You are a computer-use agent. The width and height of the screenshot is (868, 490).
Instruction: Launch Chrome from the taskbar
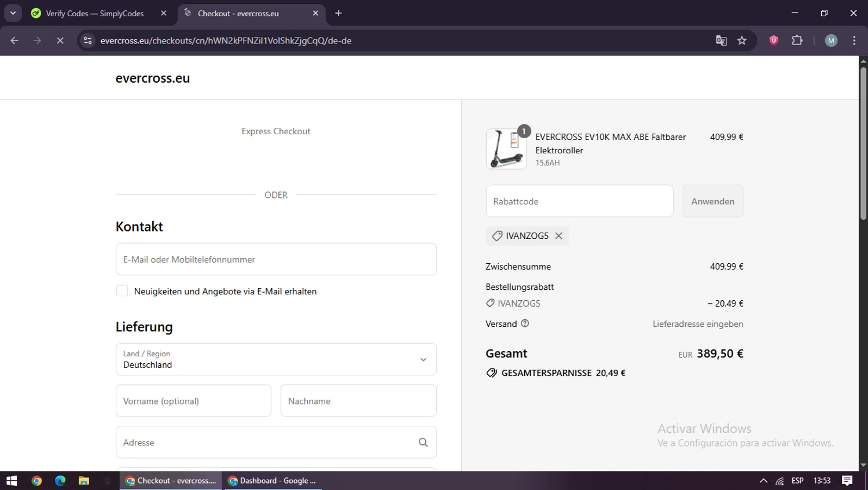[x=36, y=481]
